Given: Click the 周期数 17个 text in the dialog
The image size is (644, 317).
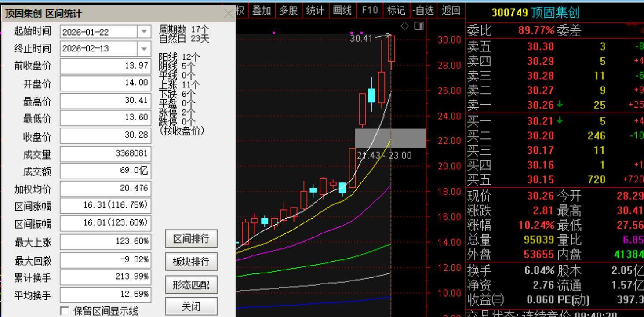Looking at the screenshot, I should pos(185,29).
